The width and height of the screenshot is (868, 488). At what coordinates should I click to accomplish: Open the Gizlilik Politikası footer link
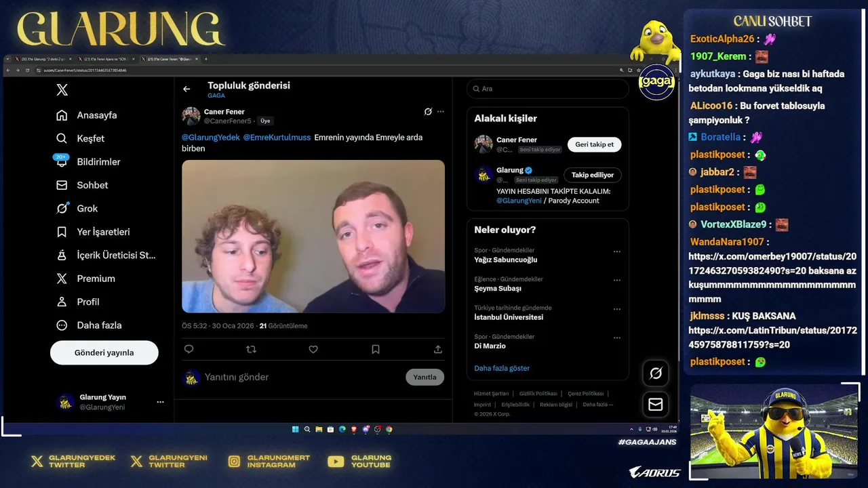pyautogui.click(x=538, y=394)
